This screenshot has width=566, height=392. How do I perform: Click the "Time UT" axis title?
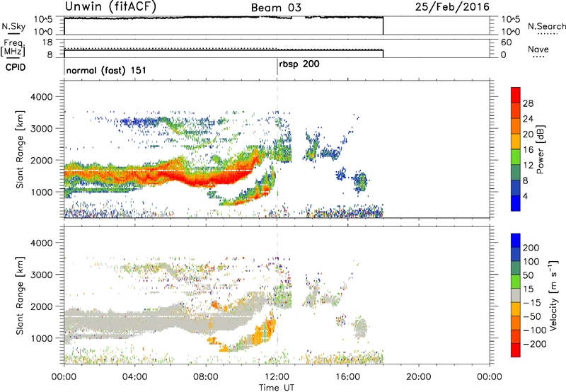tap(277, 388)
